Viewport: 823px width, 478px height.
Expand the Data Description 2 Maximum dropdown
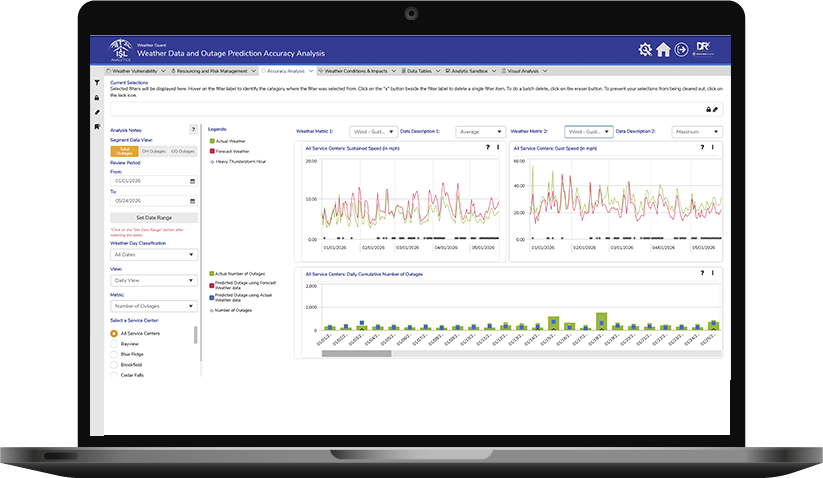[x=697, y=132]
